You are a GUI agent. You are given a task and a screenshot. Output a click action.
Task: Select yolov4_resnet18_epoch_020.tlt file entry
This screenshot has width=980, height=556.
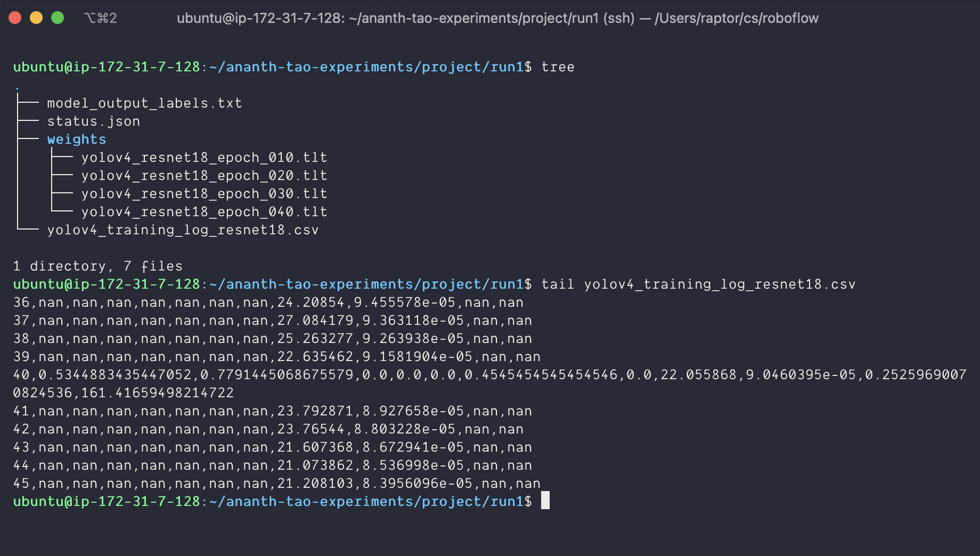tap(204, 176)
